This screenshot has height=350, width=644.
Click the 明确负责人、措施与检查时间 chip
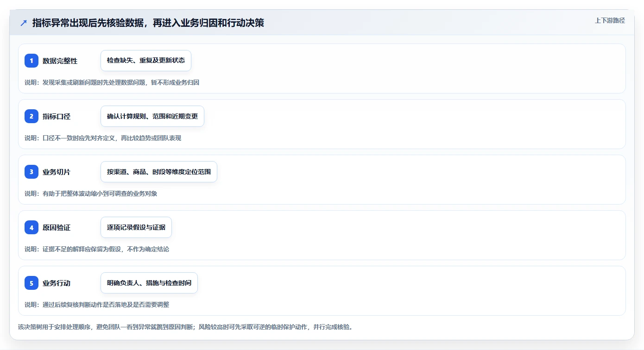point(149,283)
